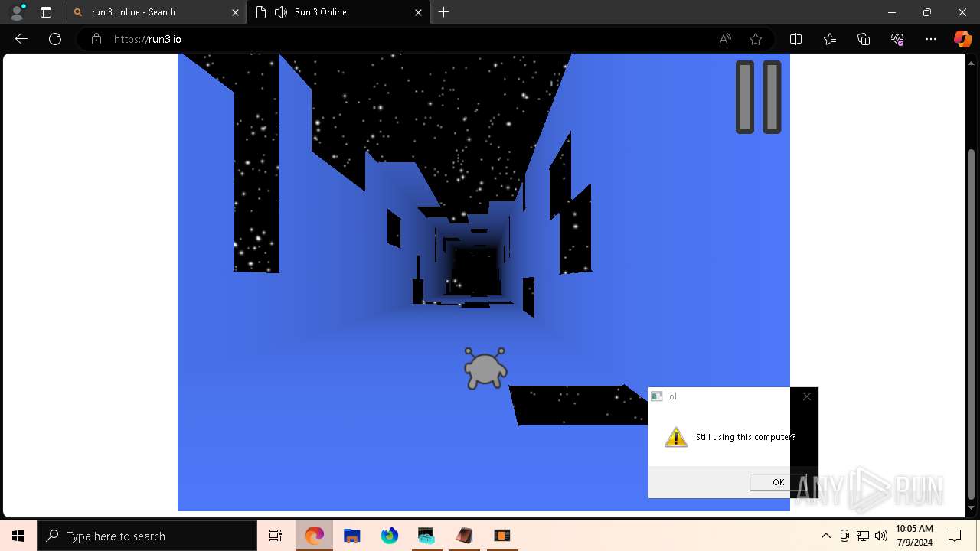
Task: Open File Explorer from taskbar
Action: pyautogui.click(x=352, y=536)
